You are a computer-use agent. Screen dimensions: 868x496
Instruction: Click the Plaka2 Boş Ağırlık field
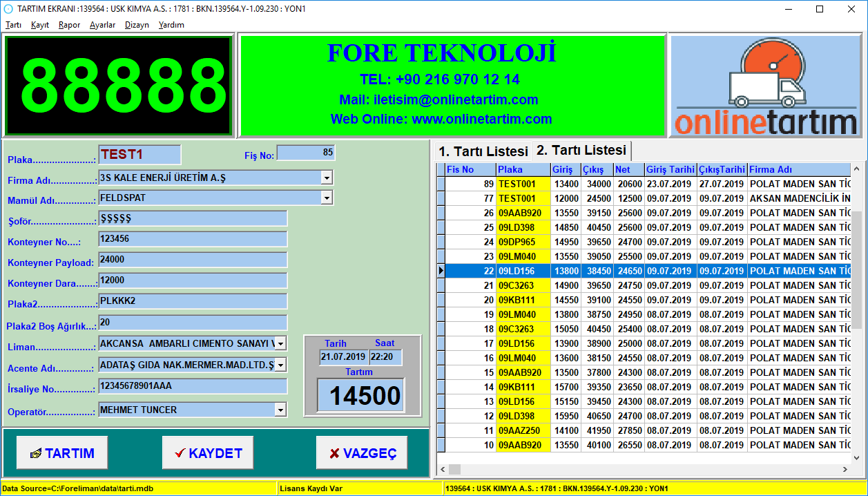click(193, 323)
